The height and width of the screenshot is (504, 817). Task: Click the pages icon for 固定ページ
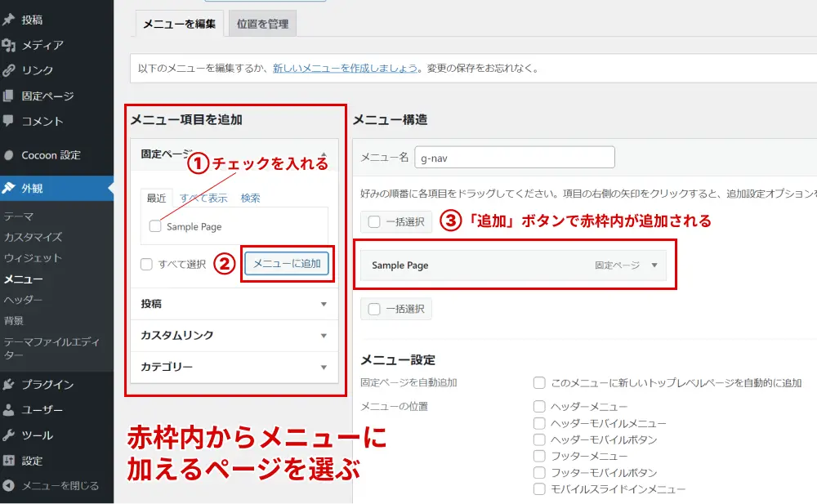[8, 96]
